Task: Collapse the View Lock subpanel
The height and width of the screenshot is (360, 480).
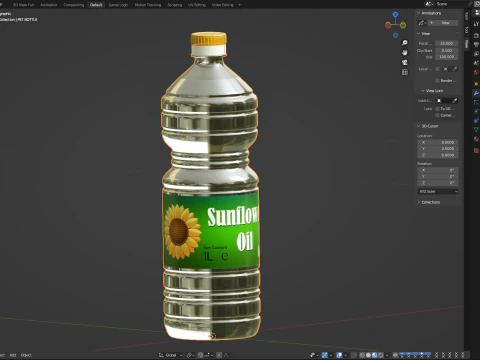Action: 432,91
